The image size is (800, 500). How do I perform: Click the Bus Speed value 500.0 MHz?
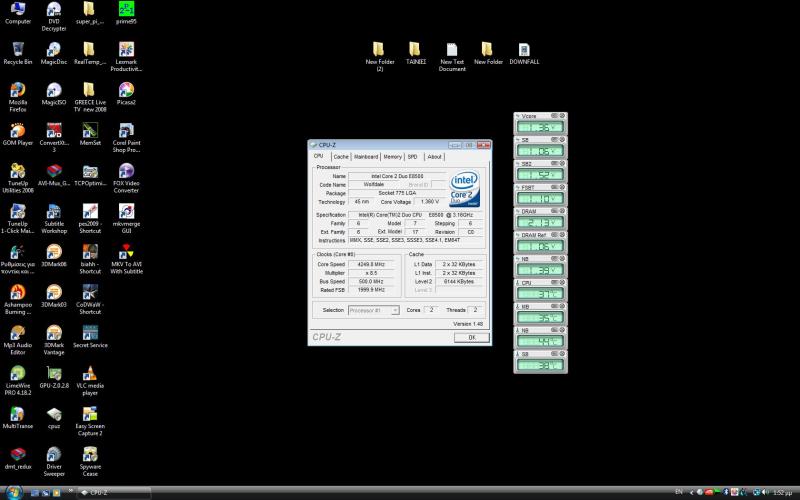371,281
